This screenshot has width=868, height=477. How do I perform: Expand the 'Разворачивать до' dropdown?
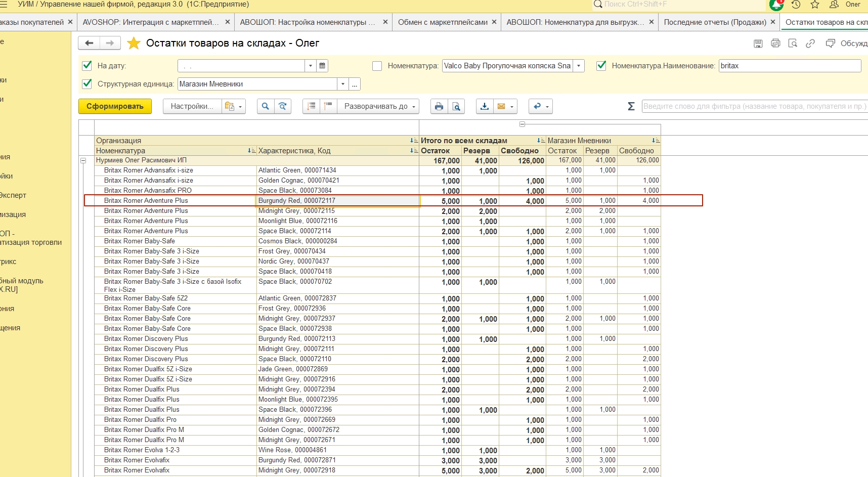click(378, 106)
